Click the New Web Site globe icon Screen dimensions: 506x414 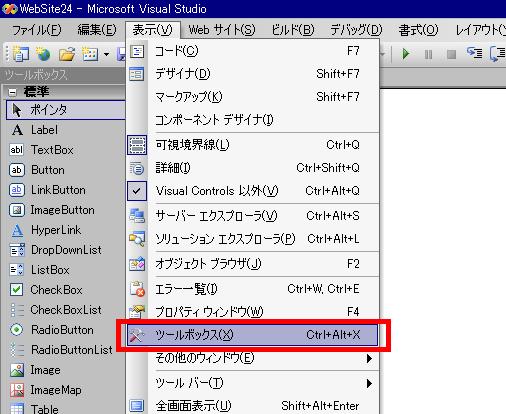[43, 54]
